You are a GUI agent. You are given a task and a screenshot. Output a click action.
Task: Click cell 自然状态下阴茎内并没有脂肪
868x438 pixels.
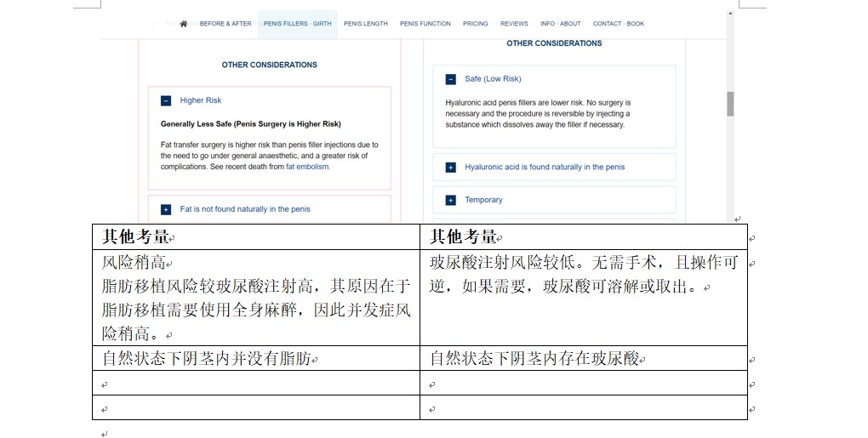[x=256, y=358]
